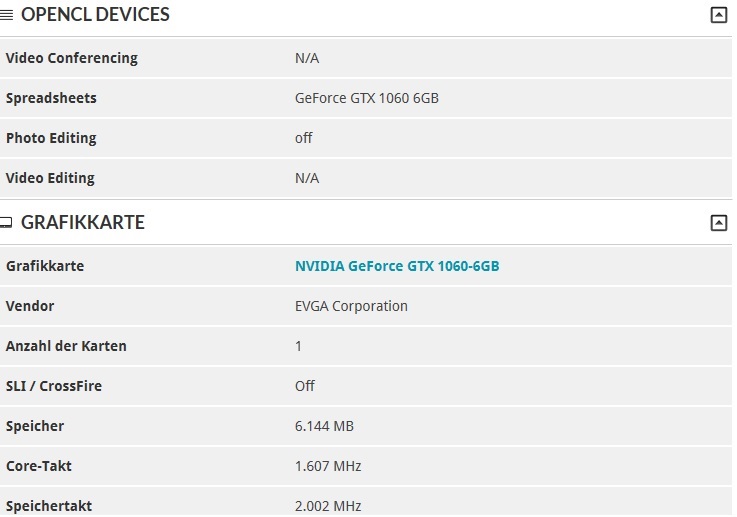The image size is (737, 517).
Task: Click the monitor icon beside GRAFIKKARTE
Action: [7, 223]
